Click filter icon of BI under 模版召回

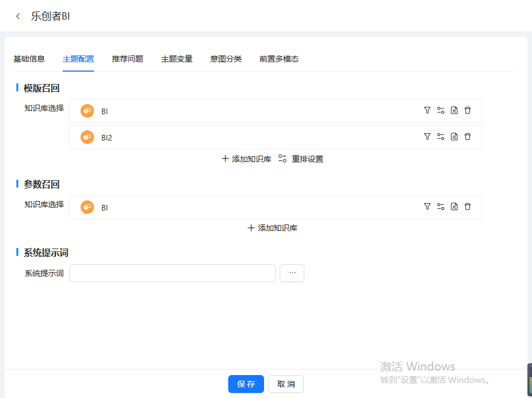pos(427,111)
